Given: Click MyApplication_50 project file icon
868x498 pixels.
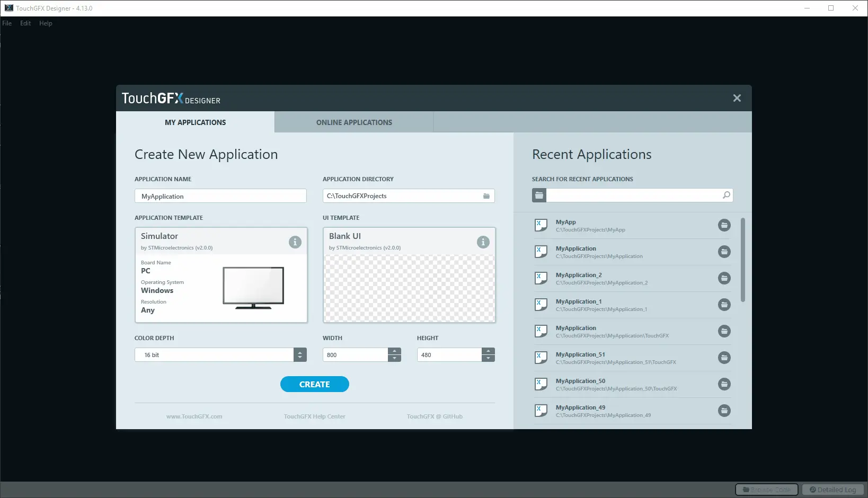Looking at the screenshot, I should 541,384.
